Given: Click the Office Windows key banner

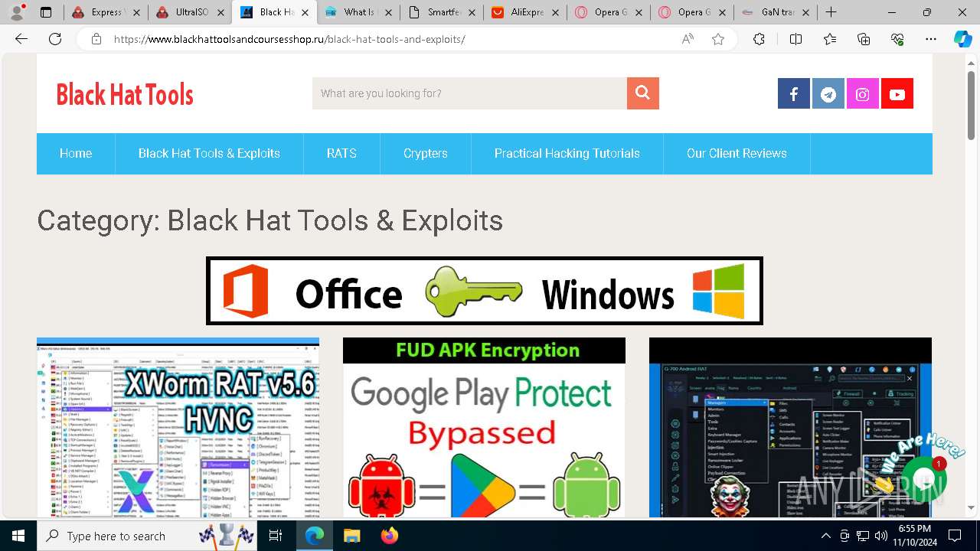Looking at the screenshot, I should click(485, 291).
